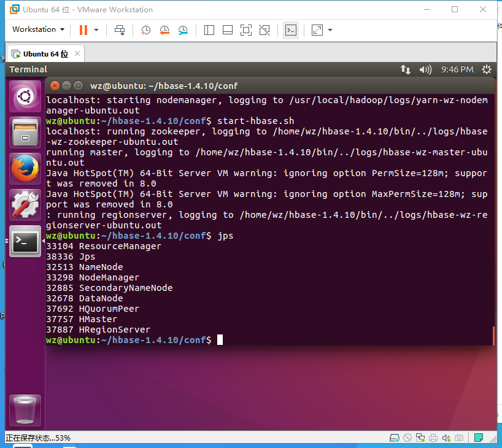Viewport: 502px width, 448px height.
Task: Open the 9:46 PM clock menu
Action: (x=457, y=69)
